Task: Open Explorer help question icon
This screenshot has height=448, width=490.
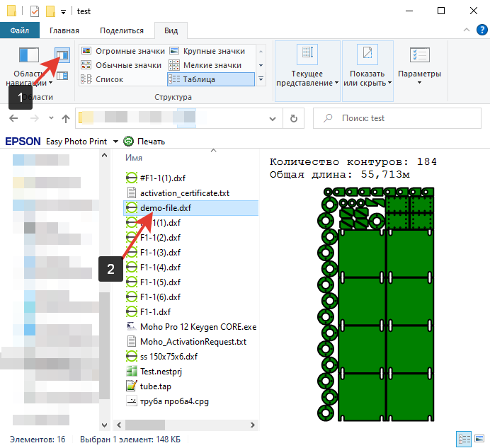Action: [x=482, y=30]
